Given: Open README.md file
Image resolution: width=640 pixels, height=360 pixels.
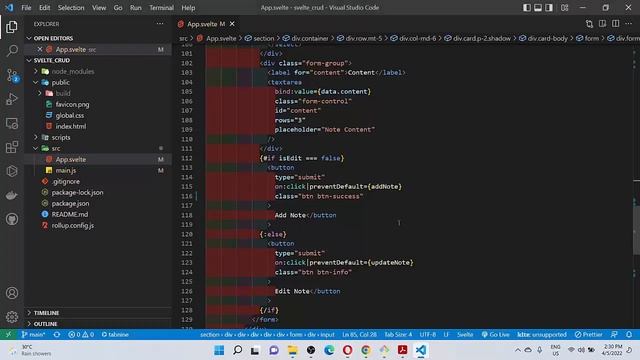Looking at the screenshot, I should [70, 214].
